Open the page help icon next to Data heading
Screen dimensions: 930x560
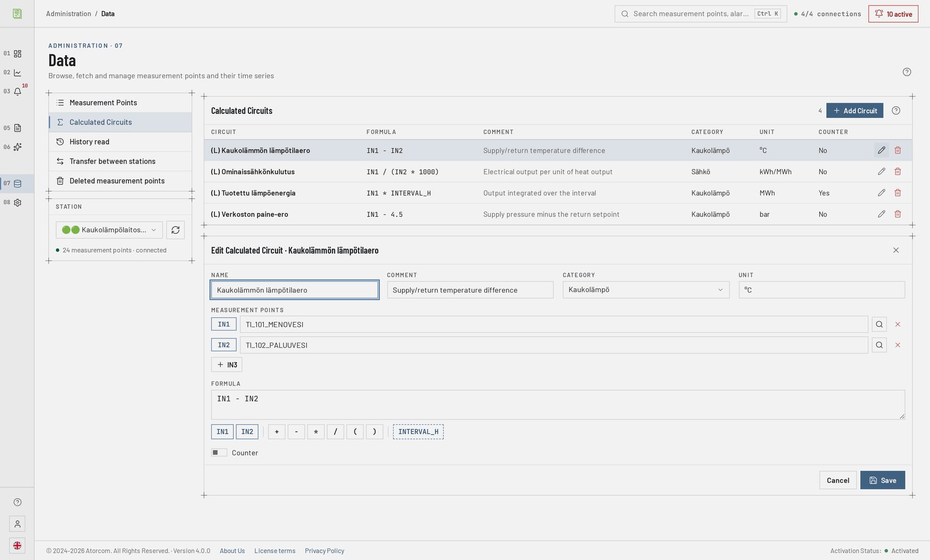pyautogui.click(x=907, y=72)
